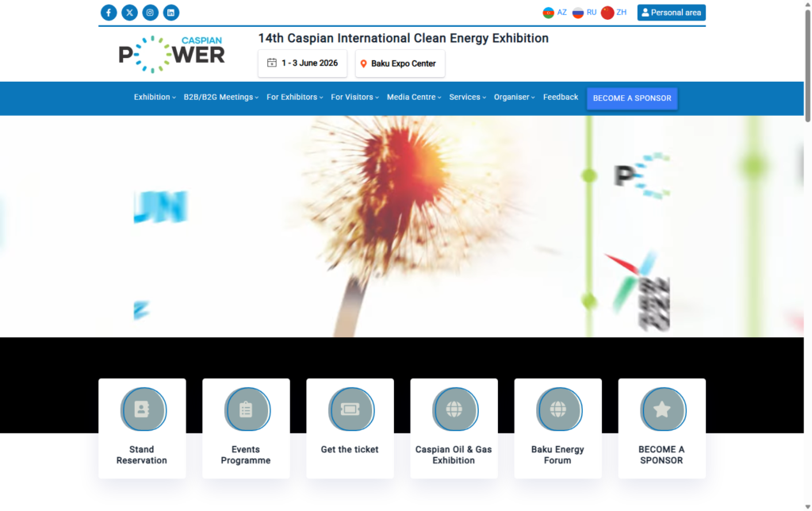
Task: Open the Organiser menu
Action: 513,97
